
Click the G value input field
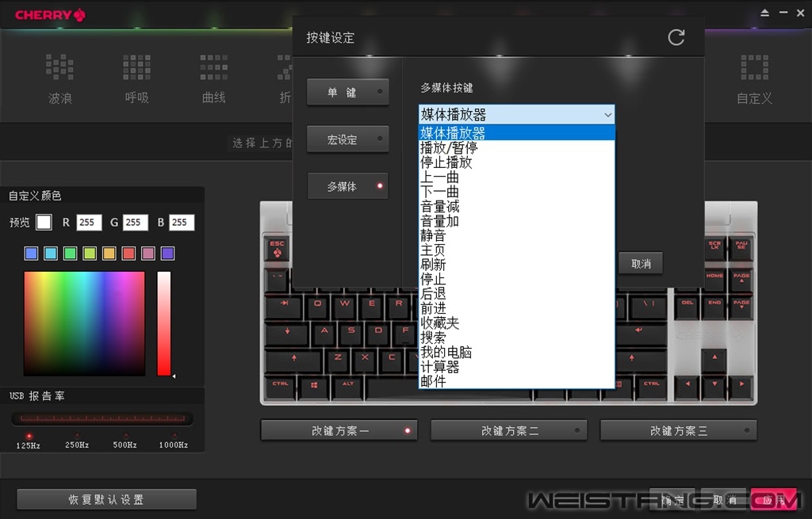tap(135, 223)
